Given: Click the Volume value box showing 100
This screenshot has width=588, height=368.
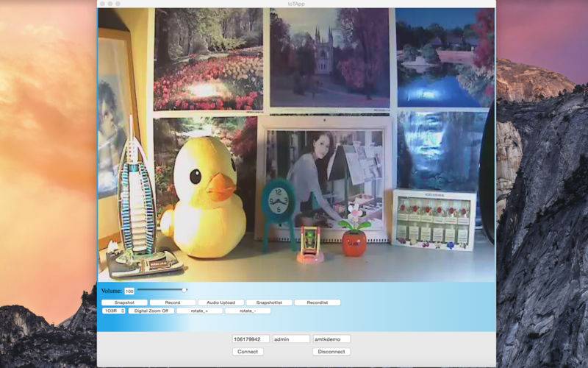Looking at the screenshot, I should tap(129, 291).
